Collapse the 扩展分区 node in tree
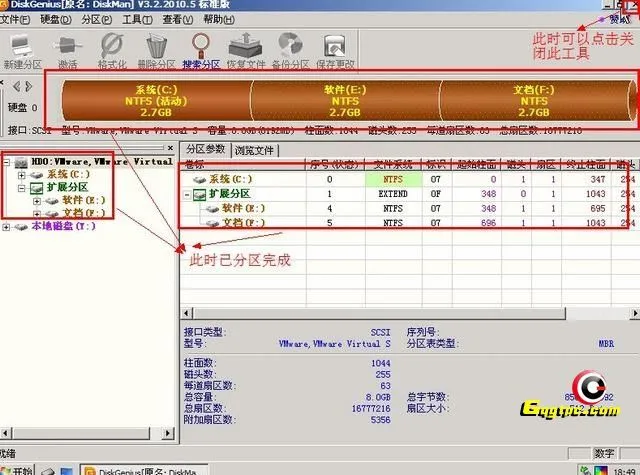The width and height of the screenshot is (640, 475). click(22, 188)
